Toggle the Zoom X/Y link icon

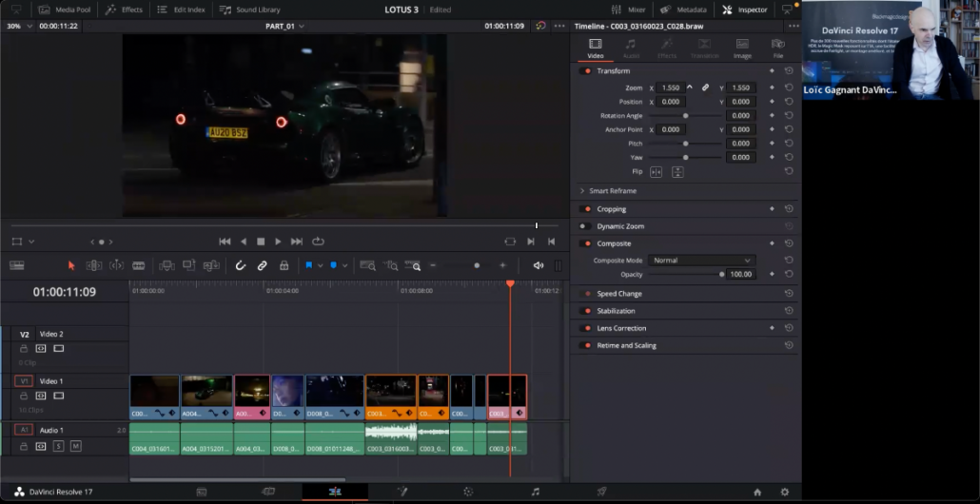coord(706,87)
